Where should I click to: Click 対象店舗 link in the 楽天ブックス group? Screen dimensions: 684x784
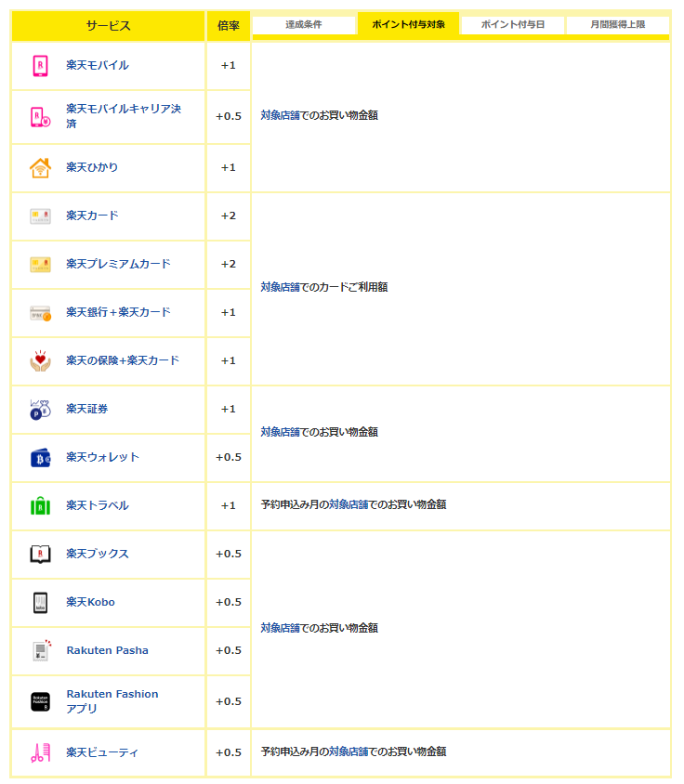[x=281, y=629]
